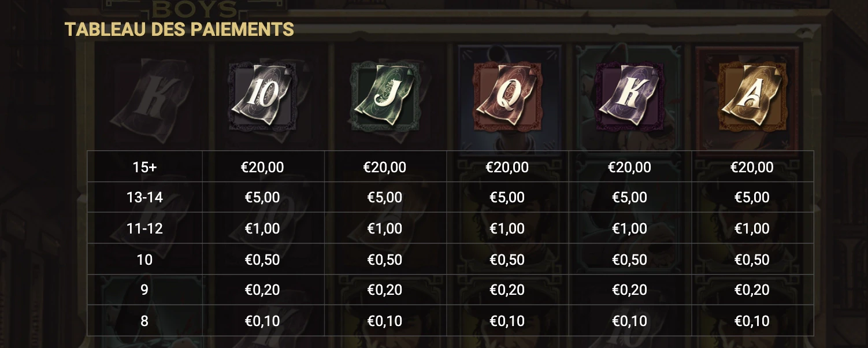Click the €0,20 payout under the A symbol
868x348 pixels.
point(752,290)
